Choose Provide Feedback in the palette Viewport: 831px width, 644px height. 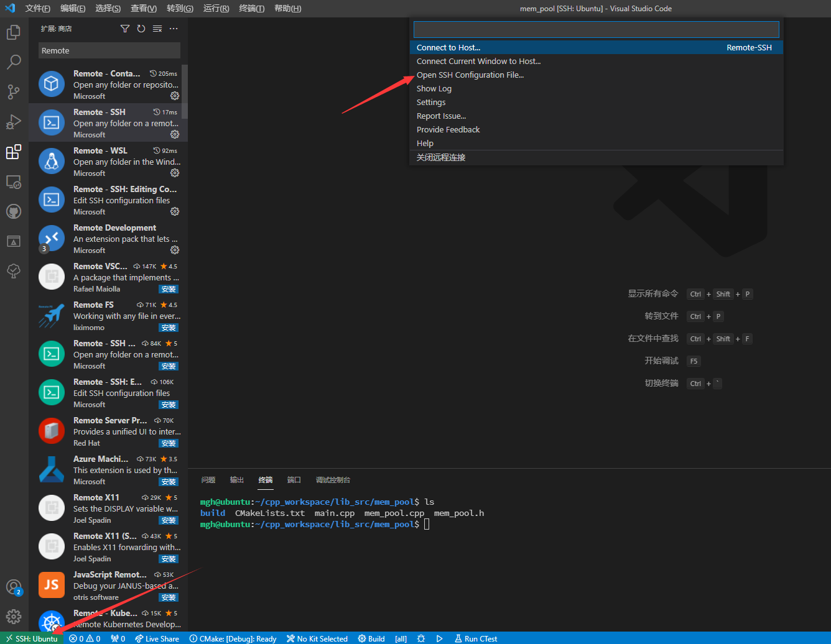(597, 129)
